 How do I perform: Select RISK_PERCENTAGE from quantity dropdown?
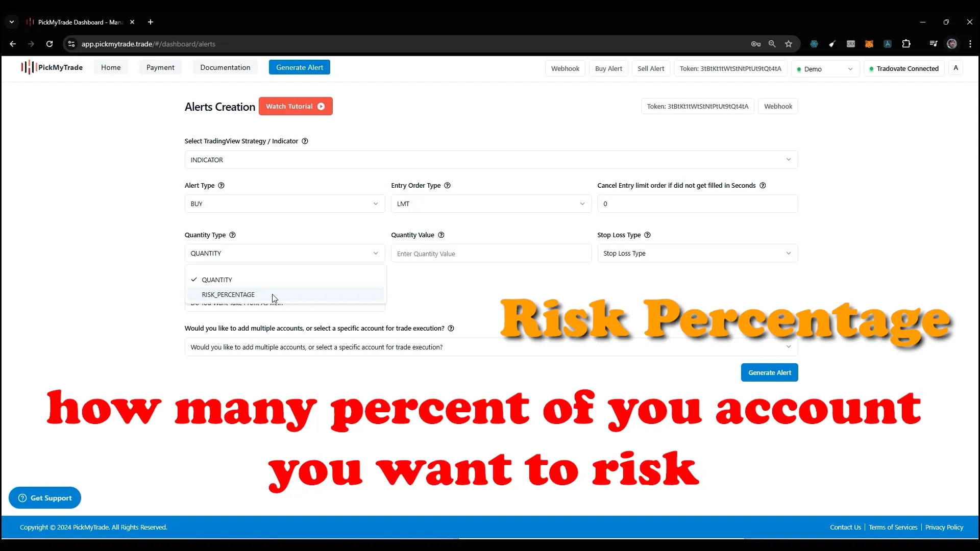229,295
